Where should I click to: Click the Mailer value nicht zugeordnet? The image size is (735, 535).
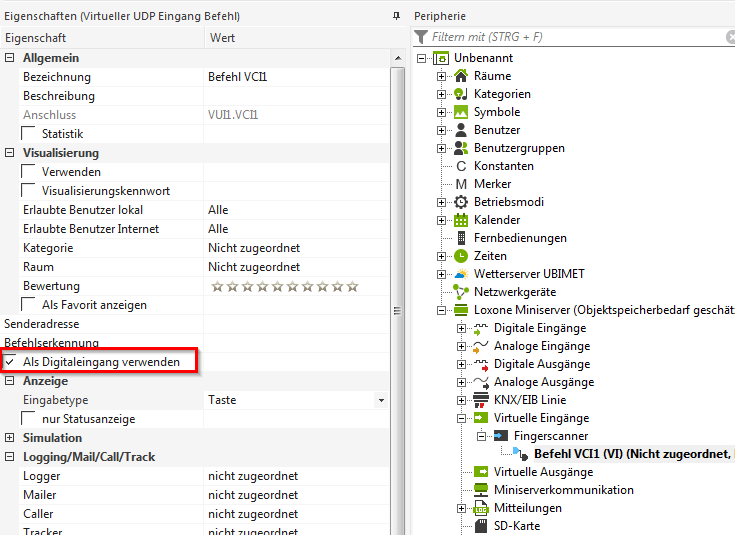253,495
